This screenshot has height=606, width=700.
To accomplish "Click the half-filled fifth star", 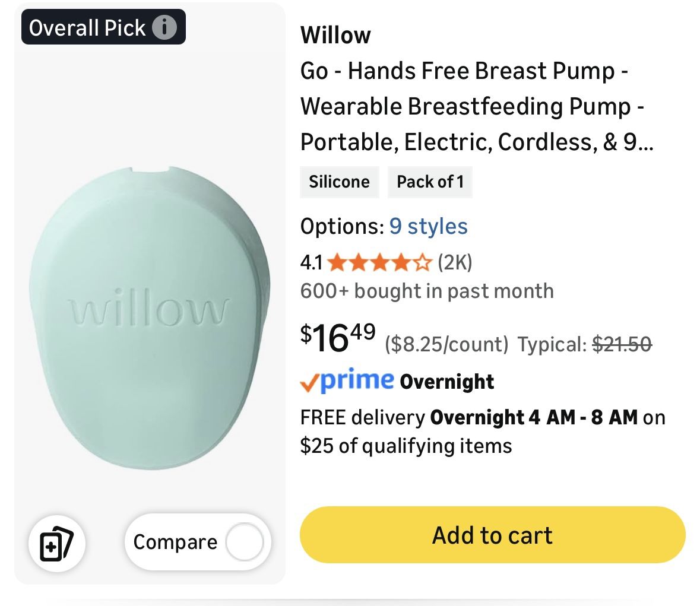I will click(x=423, y=262).
